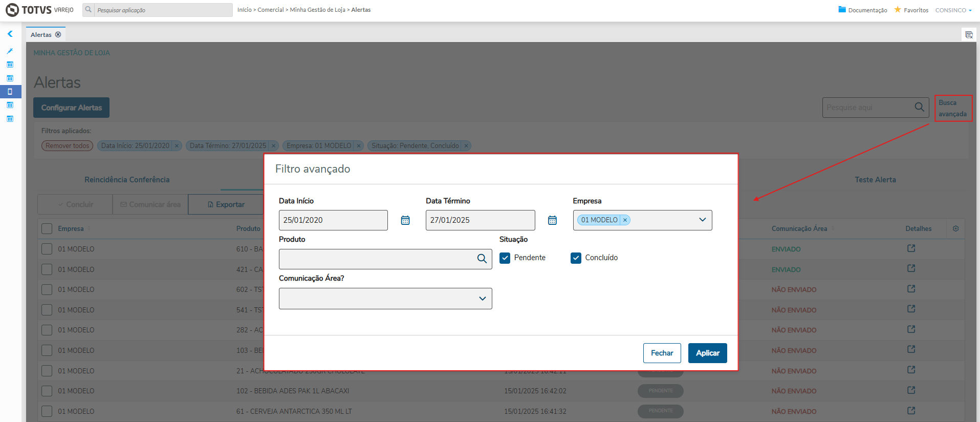
Task: Switch to the Teste Alerta tab
Action: click(875, 180)
